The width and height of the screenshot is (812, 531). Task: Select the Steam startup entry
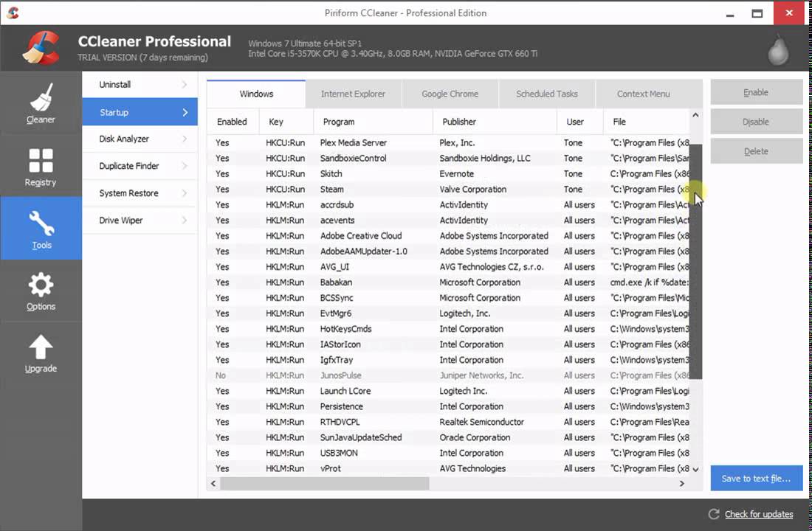(449, 189)
